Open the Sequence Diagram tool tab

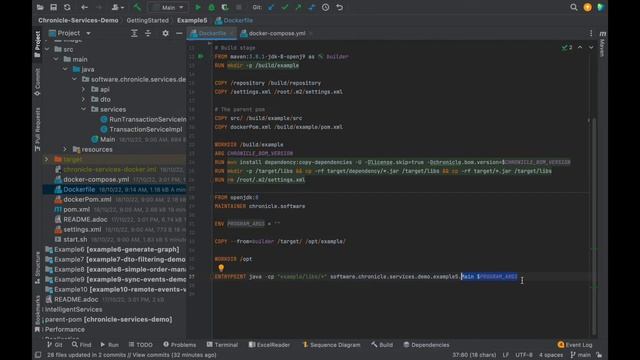pyautogui.click(x=331, y=345)
